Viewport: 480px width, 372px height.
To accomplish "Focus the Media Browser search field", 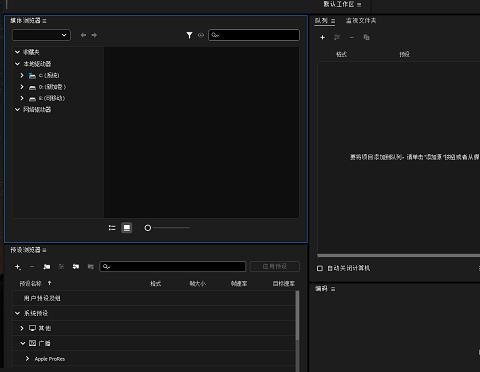I will tap(254, 35).
